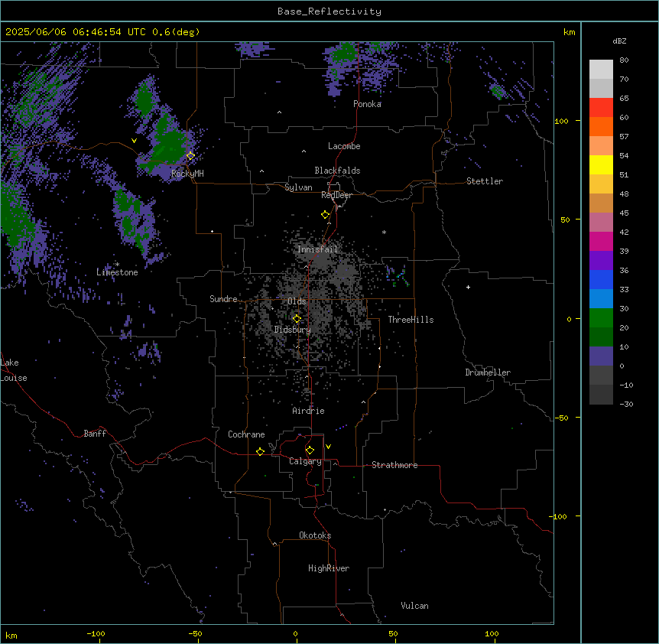Select the Drumheller label
Screen dimensions: 659x644
pos(488,372)
